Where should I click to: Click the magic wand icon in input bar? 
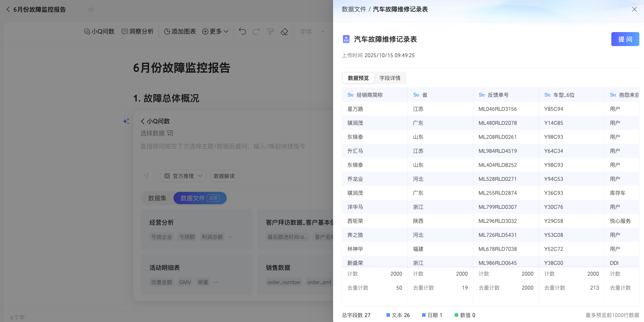pyautogui.click(x=146, y=176)
